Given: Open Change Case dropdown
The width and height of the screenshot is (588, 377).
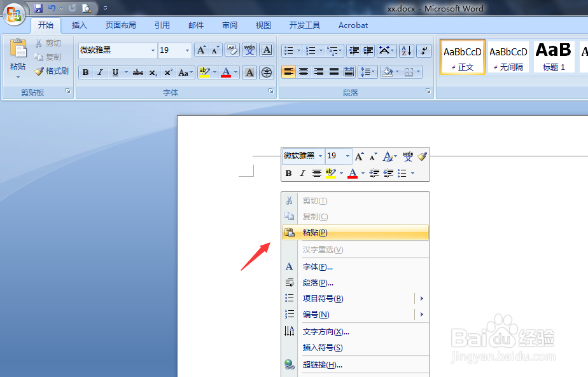Looking at the screenshot, I should (x=185, y=72).
